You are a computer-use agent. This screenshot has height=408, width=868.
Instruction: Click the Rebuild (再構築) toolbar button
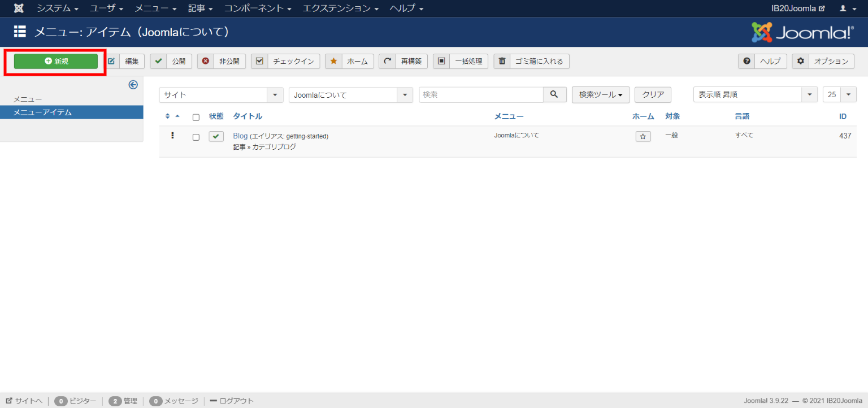[x=403, y=61]
